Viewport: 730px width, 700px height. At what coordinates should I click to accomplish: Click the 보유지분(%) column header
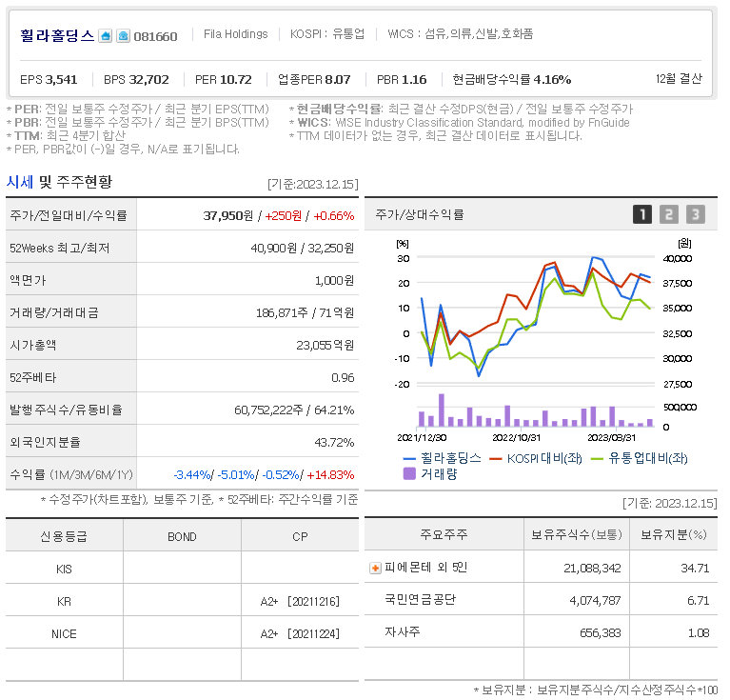[x=674, y=534]
